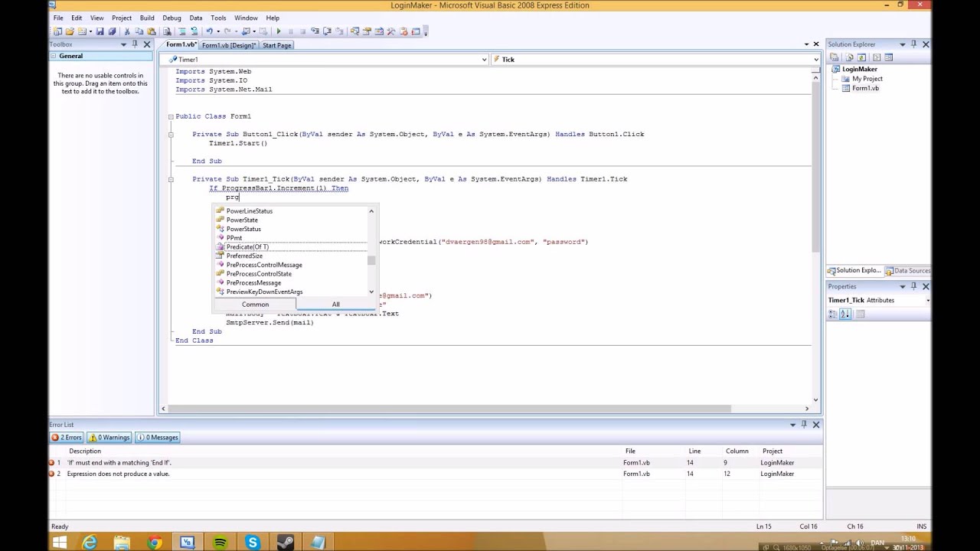Toggle the 2 Errors filter
Image resolution: width=980 pixels, height=551 pixels.
click(67, 438)
